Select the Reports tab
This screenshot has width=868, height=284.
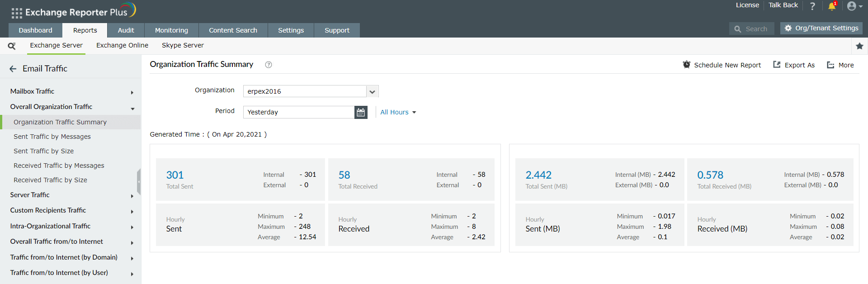click(85, 30)
